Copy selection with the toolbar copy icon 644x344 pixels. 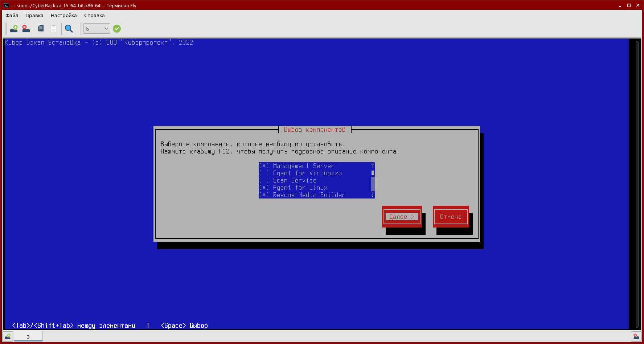[x=41, y=29]
